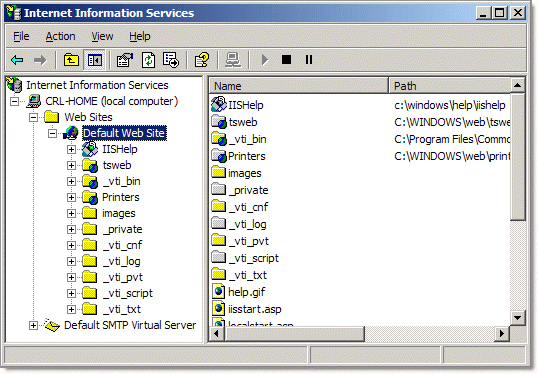Start the item with play button
538x374 pixels.
point(264,60)
